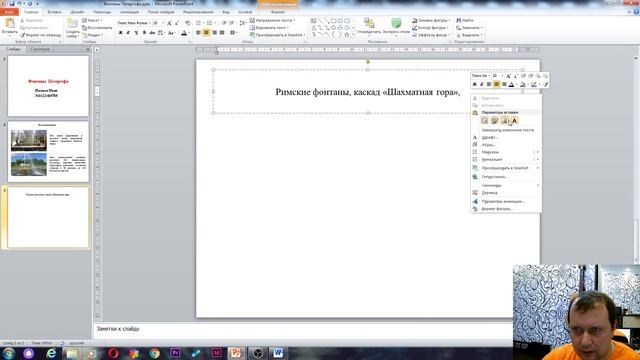The width and height of the screenshot is (640, 360).
Task: Select Format Shape… in the context menu
Action: [x=506, y=209]
